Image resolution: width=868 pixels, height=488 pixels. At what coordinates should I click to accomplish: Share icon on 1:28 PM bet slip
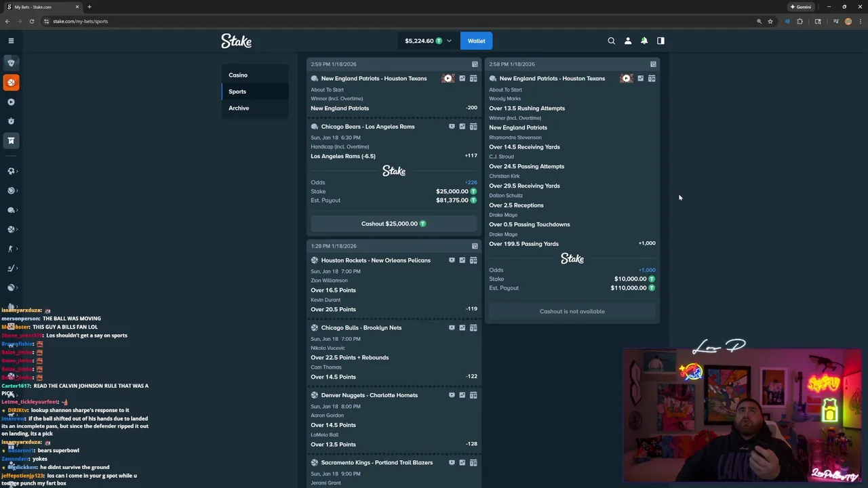475,246
